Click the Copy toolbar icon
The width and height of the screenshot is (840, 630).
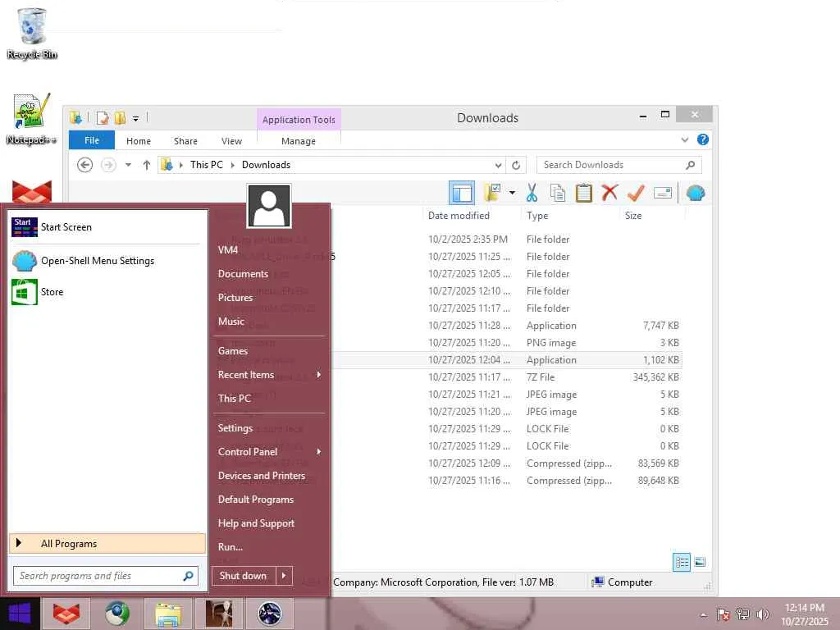558,193
